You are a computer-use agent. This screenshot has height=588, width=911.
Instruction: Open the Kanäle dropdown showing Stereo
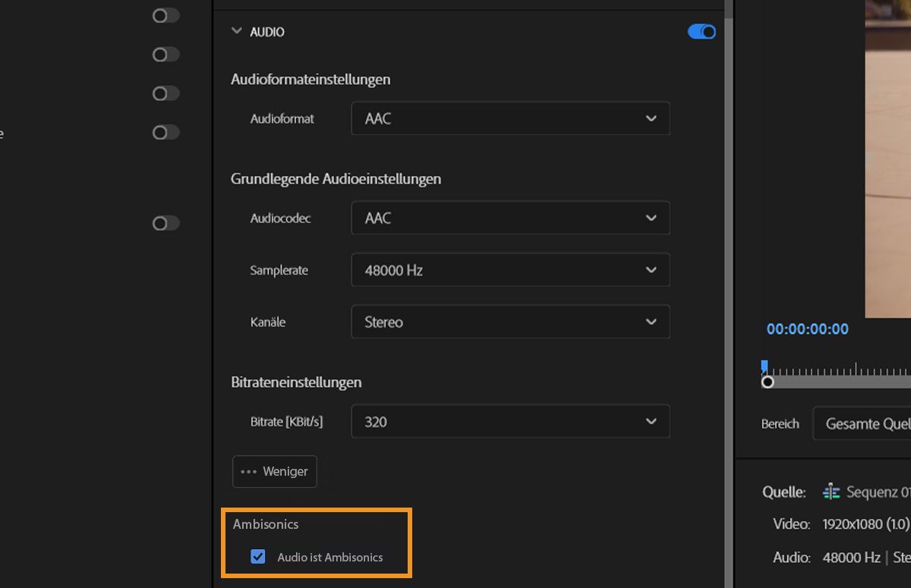(x=510, y=322)
